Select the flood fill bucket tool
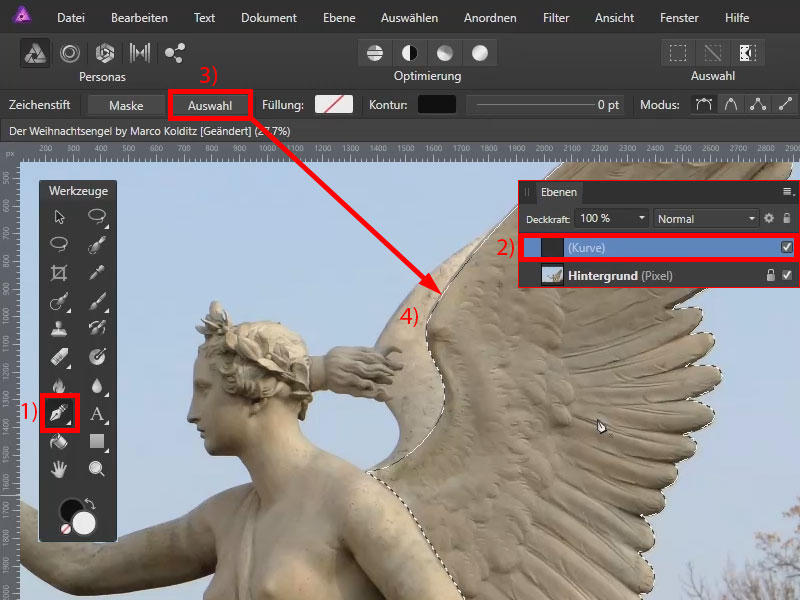The width and height of the screenshot is (800, 600). pos(59,441)
